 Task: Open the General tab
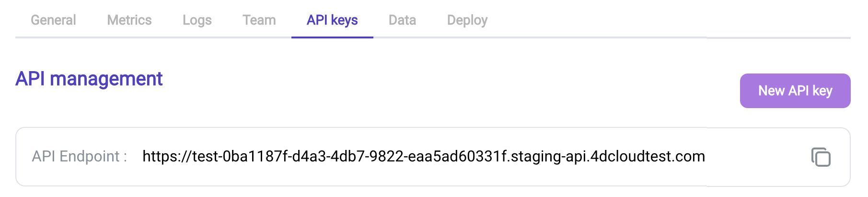53,20
